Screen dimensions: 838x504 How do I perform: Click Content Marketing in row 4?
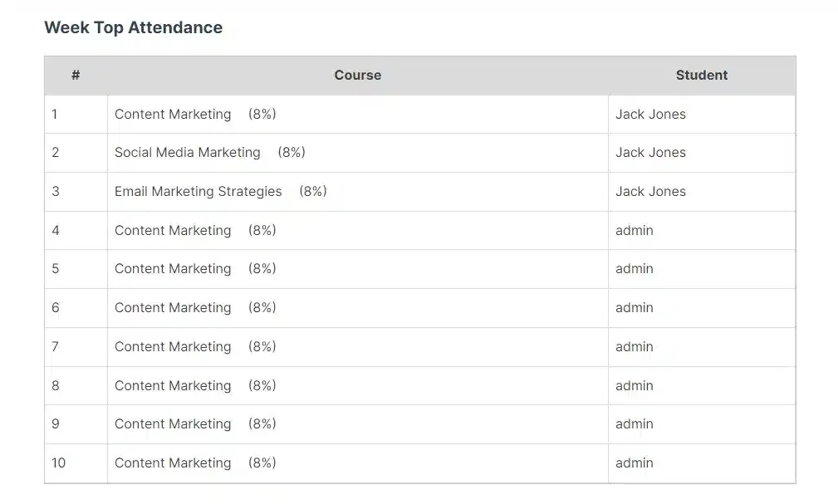pyautogui.click(x=172, y=230)
